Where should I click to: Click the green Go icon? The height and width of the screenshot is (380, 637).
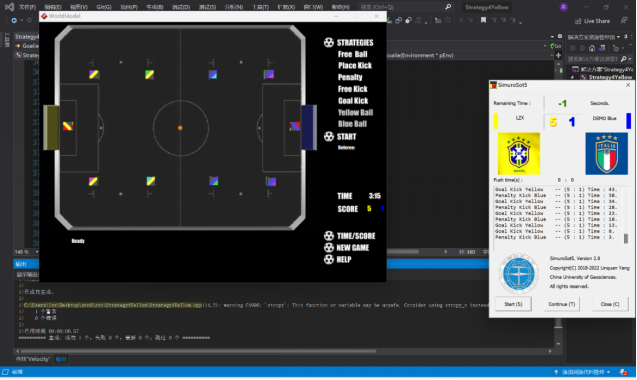pos(553,46)
